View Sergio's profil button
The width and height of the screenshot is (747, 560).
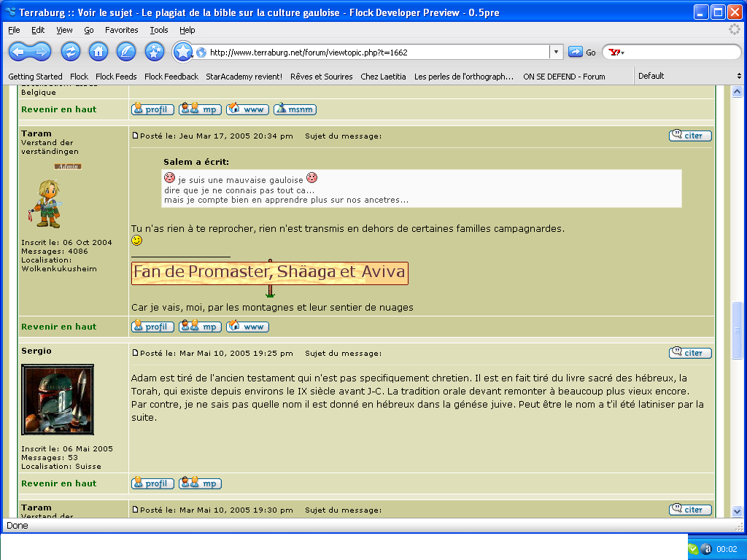point(152,483)
